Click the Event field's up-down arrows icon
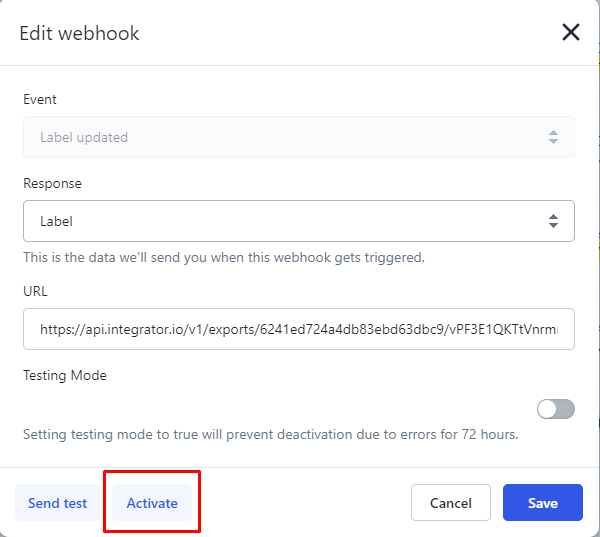 [x=553, y=137]
